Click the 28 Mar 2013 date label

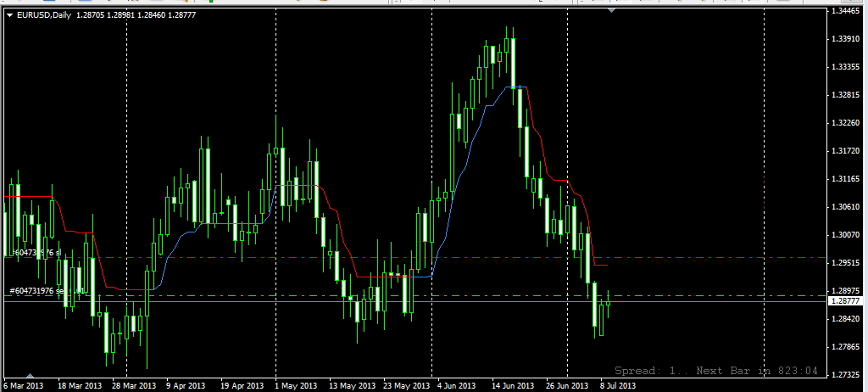click(134, 385)
